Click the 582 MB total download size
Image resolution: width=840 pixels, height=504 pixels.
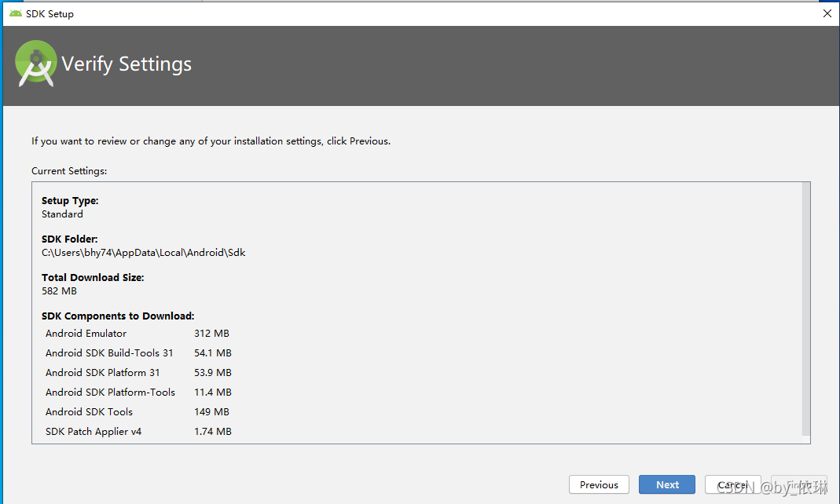(x=59, y=291)
